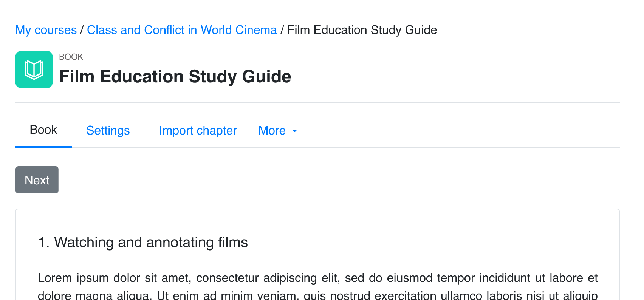The width and height of the screenshot is (644, 300).
Task: Click the slash separator after My courses
Action: click(82, 30)
